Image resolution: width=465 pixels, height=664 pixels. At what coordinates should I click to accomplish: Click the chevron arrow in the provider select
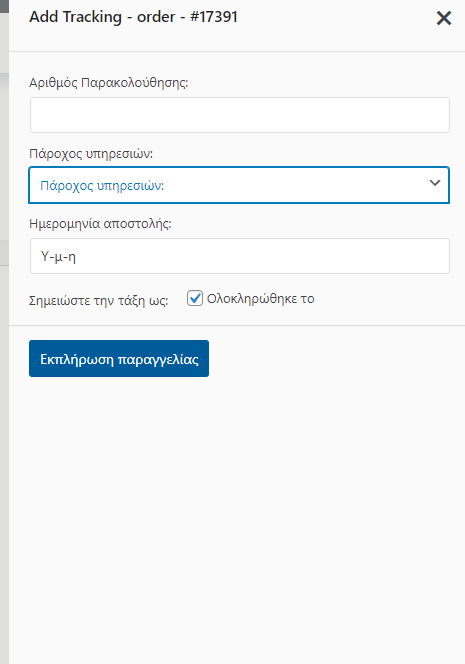coord(435,183)
